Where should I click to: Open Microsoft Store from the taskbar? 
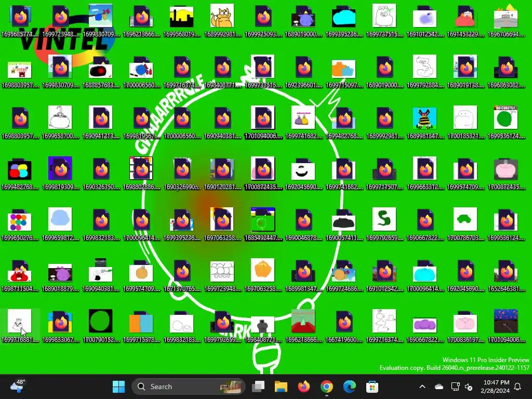point(372,387)
